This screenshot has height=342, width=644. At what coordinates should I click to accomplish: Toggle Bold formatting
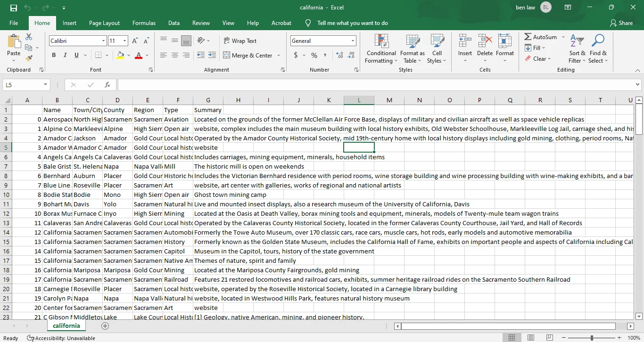pos(54,55)
